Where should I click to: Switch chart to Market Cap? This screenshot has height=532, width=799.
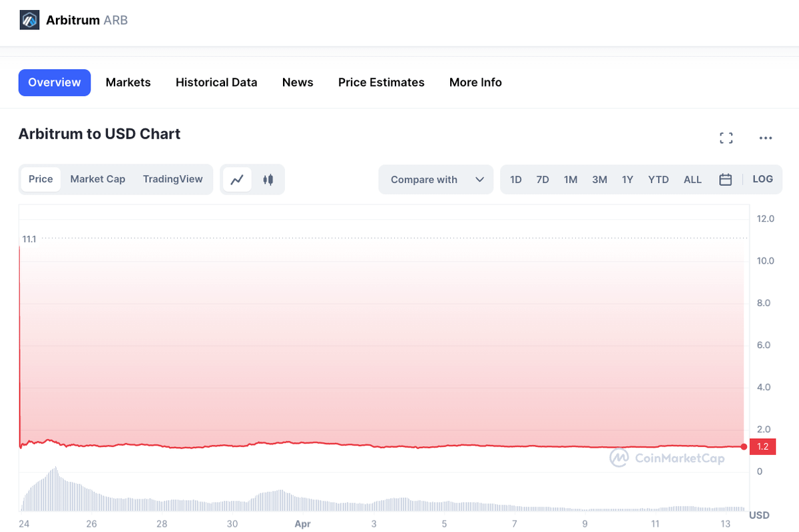pyautogui.click(x=98, y=179)
